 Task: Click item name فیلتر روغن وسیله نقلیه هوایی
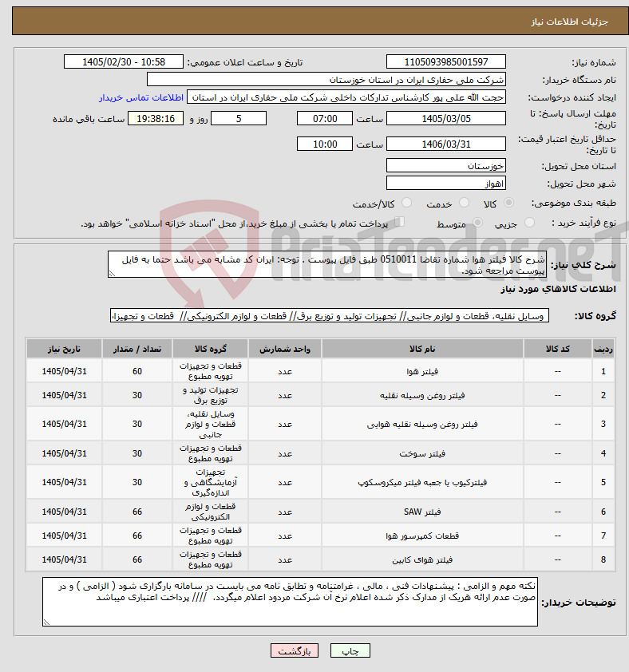click(422, 424)
